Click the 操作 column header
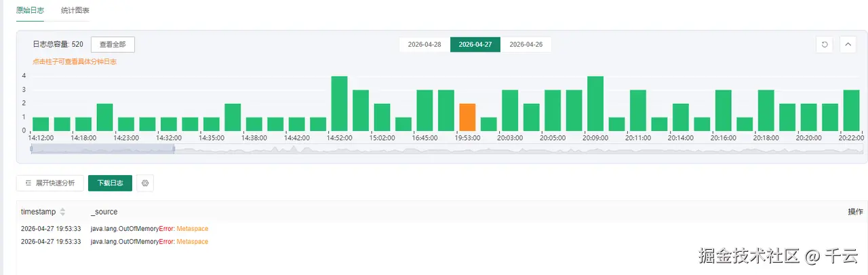 855,212
